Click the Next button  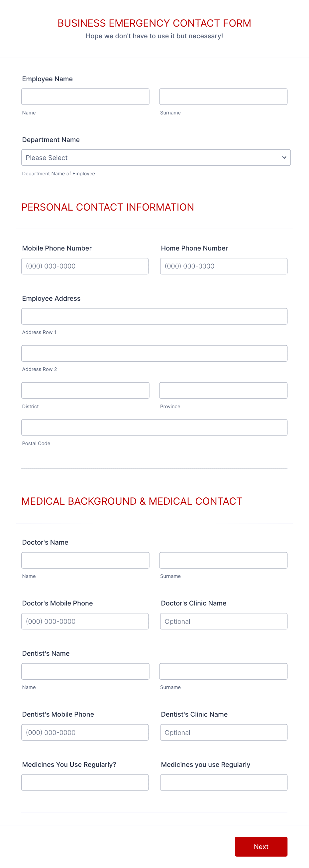[261, 847]
